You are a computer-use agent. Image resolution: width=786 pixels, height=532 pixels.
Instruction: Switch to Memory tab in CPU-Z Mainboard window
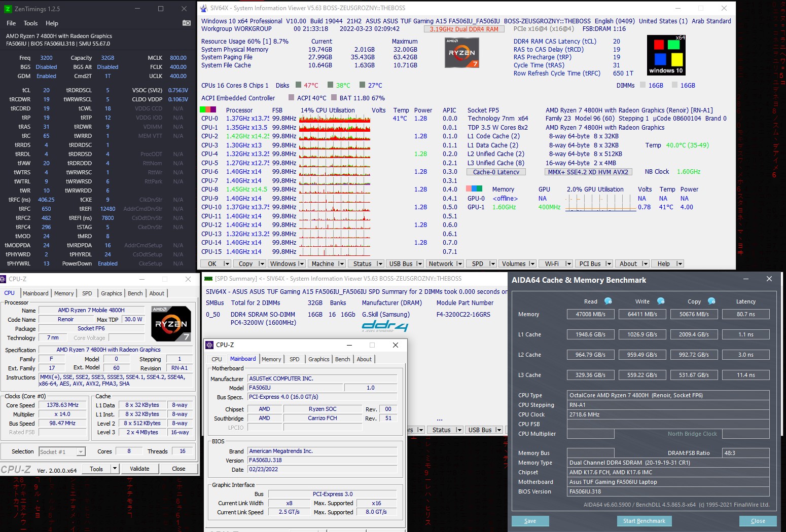click(x=271, y=359)
